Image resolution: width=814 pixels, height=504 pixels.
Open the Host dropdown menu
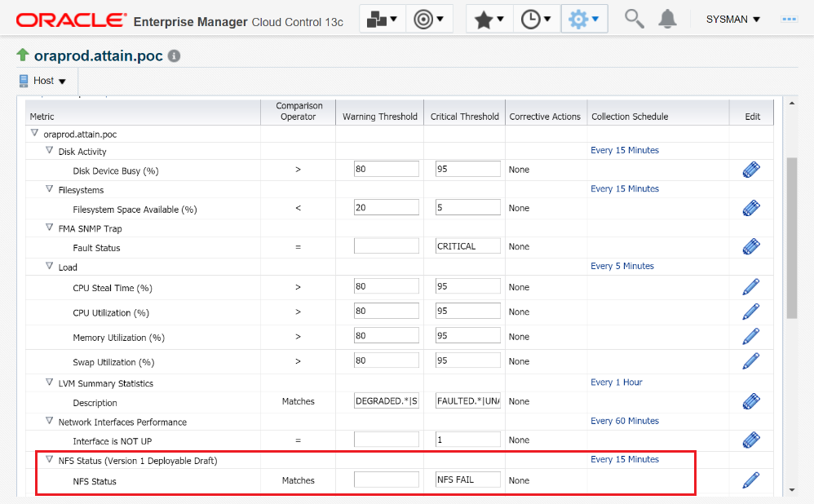coord(42,81)
